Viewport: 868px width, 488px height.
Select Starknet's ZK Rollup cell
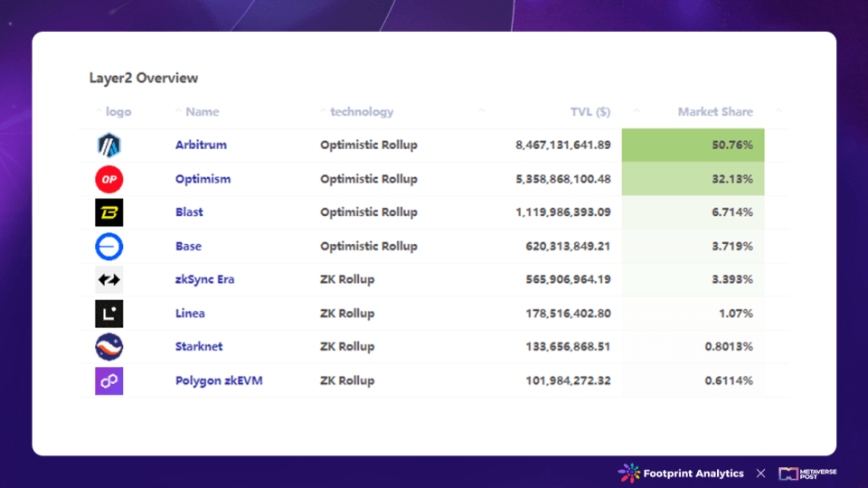347,347
